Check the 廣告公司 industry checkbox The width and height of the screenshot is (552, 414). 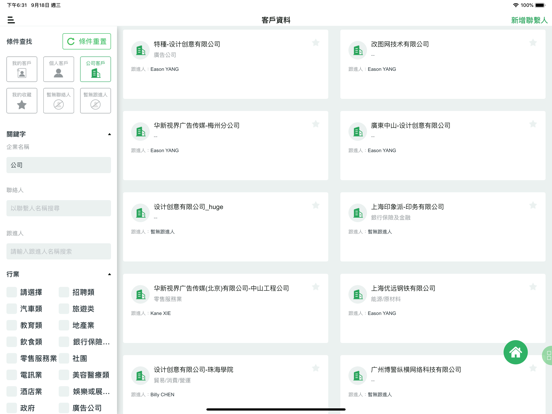(64, 408)
